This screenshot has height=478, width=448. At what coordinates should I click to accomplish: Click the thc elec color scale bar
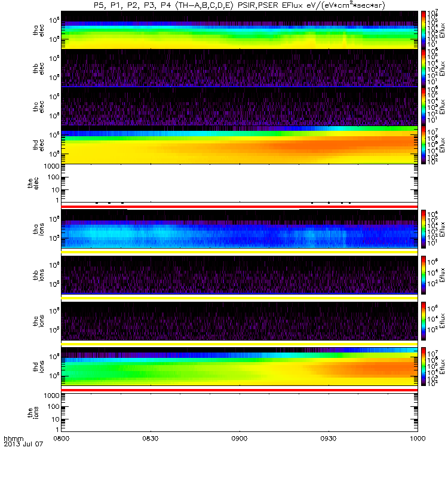coord(424,106)
